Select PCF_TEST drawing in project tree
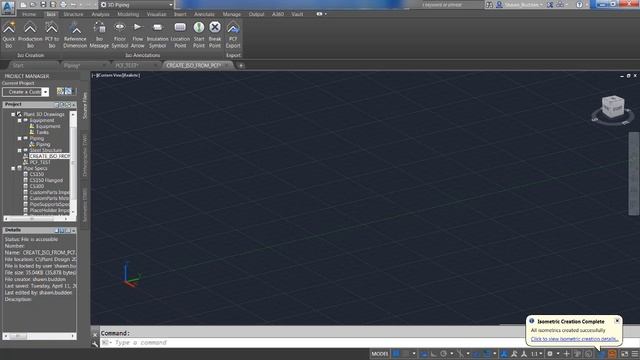The image size is (640, 360). click(x=40, y=162)
